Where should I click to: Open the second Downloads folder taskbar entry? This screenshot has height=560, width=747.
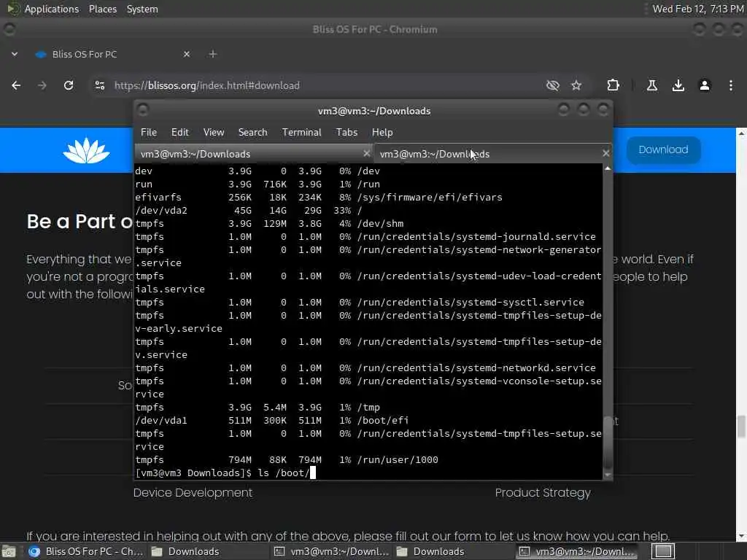pos(430,551)
